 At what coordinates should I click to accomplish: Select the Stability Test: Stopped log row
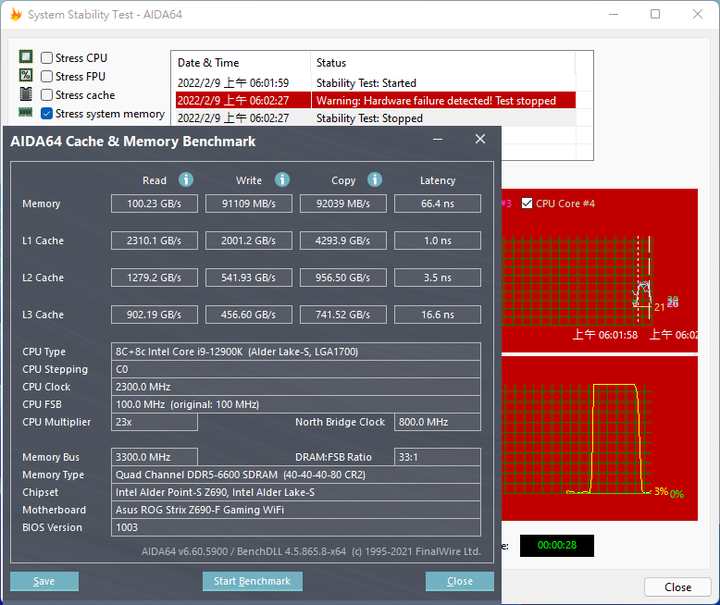(375, 118)
